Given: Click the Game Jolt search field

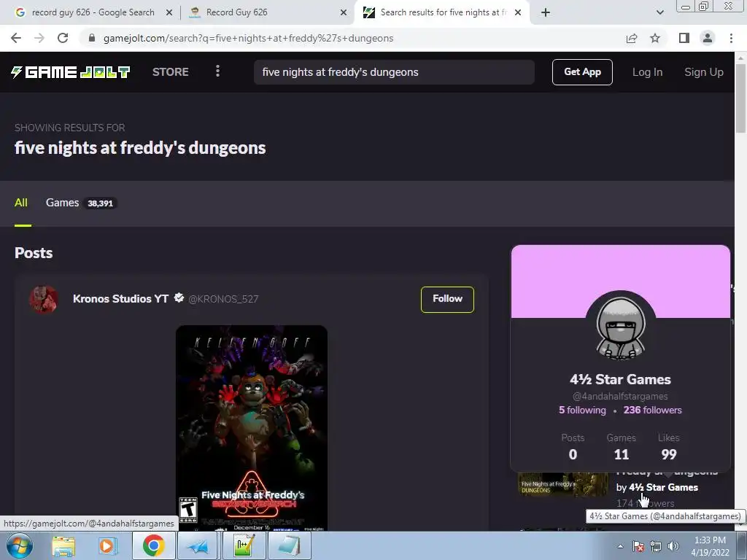Looking at the screenshot, I should click(394, 72).
